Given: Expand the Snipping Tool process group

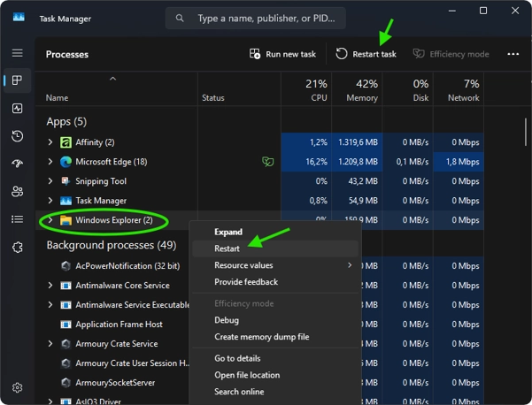Looking at the screenshot, I should tap(50, 181).
